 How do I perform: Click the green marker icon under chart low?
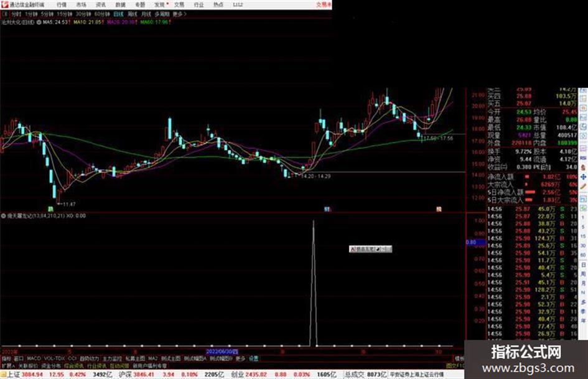tap(50, 208)
